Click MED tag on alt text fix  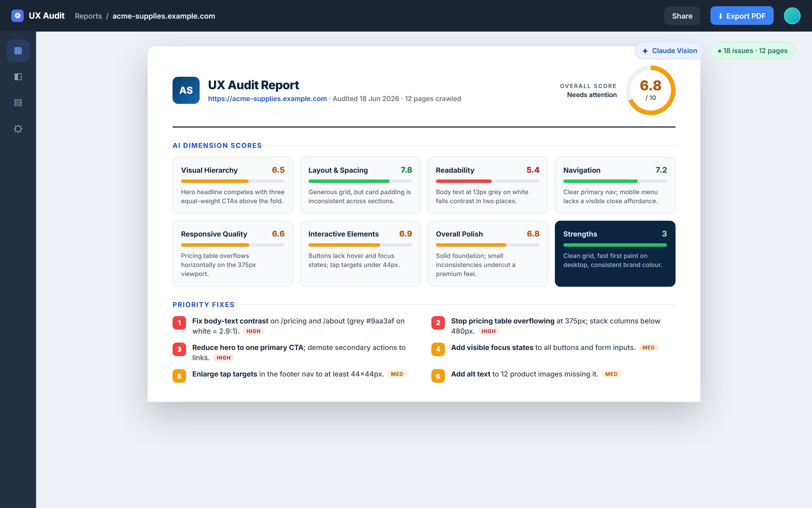pyautogui.click(x=611, y=374)
